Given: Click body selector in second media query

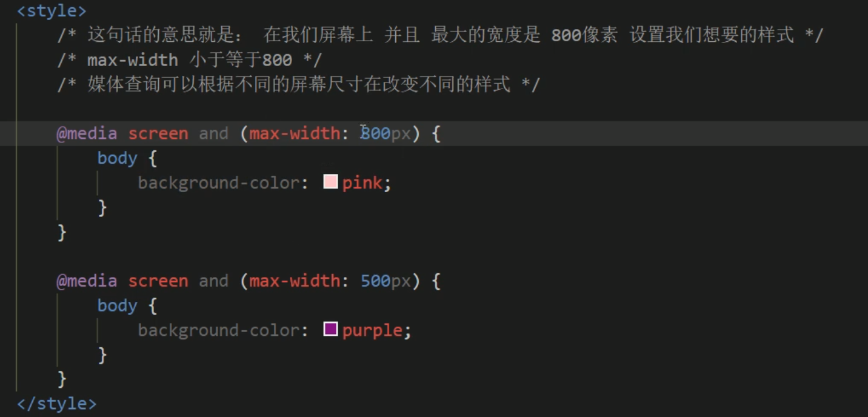Looking at the screenshot, I should point(118,305).
